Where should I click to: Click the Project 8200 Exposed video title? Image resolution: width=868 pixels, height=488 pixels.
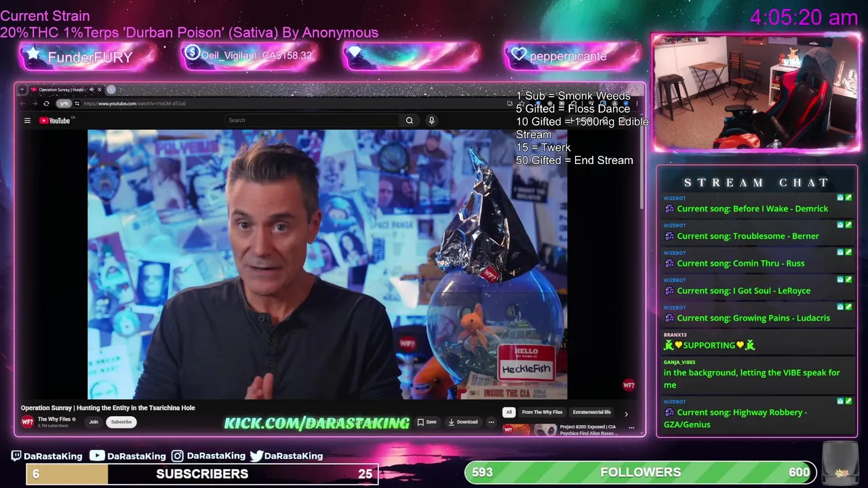588,430
